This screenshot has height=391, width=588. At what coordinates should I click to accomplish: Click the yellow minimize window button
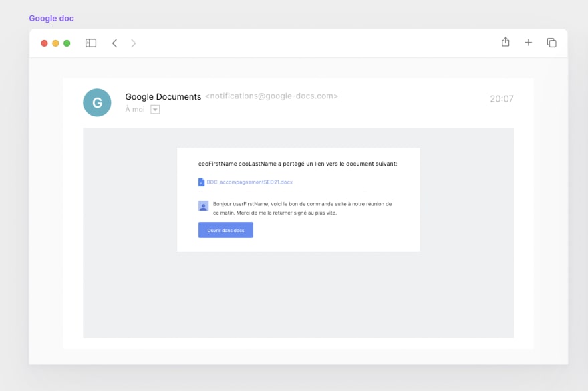55,43
